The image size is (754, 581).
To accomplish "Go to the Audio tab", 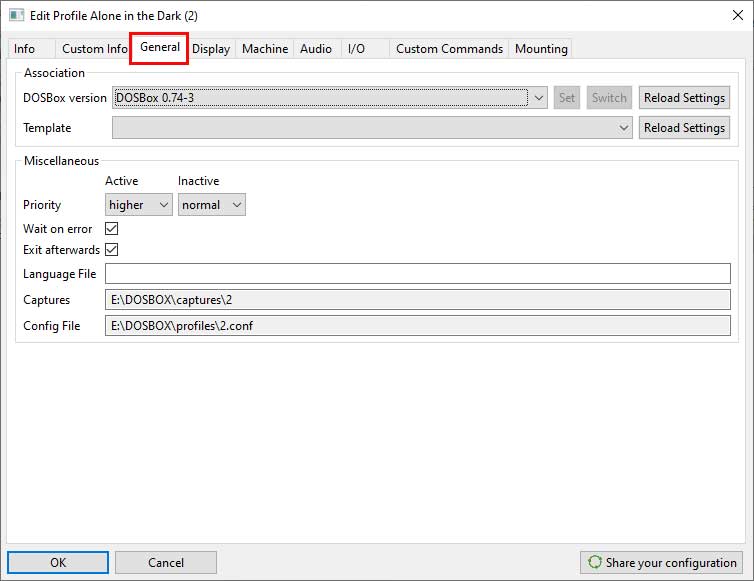I will pos(316,49).
